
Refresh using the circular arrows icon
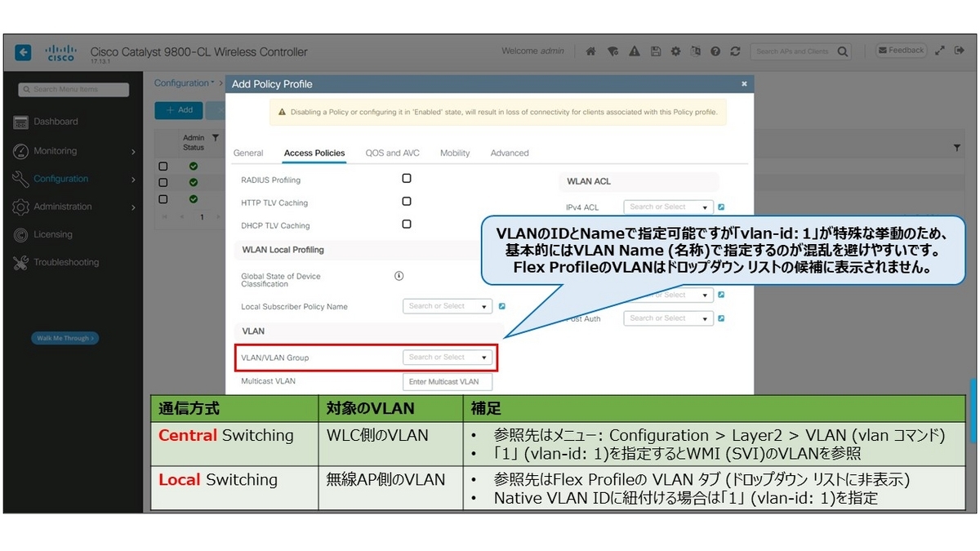735,51
